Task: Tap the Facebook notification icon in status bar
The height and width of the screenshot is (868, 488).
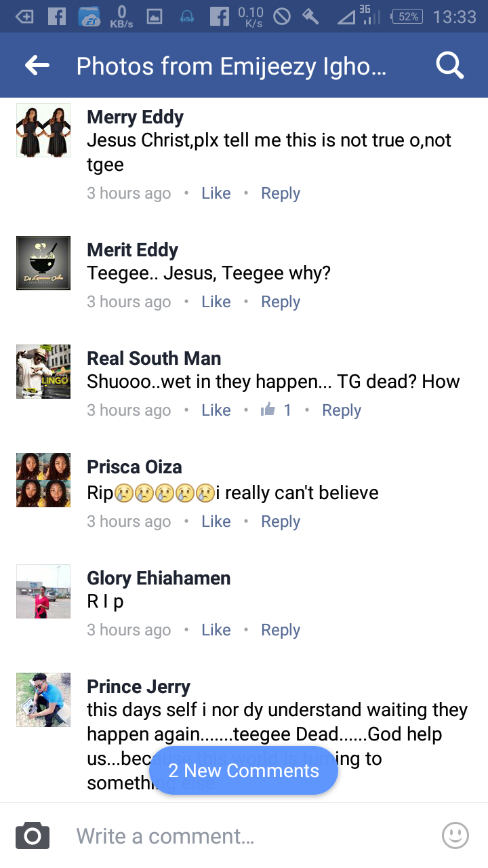Action: click(x=57, y=16)
